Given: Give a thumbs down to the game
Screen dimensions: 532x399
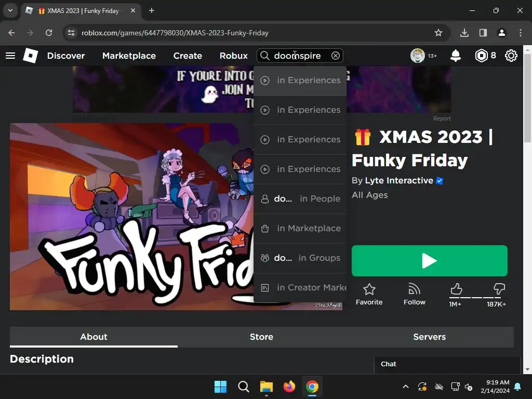Looking at the screenshot, I should point(499,289).
